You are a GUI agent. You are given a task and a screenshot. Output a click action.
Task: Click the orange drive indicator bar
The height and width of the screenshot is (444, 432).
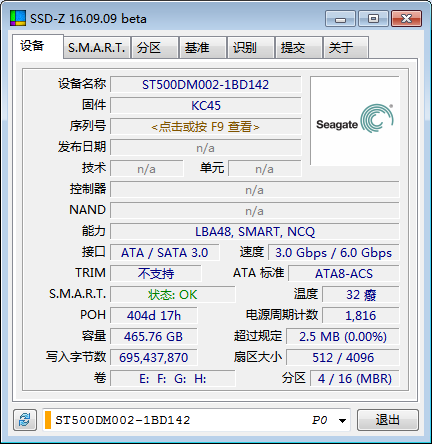(x=48, y=420)
